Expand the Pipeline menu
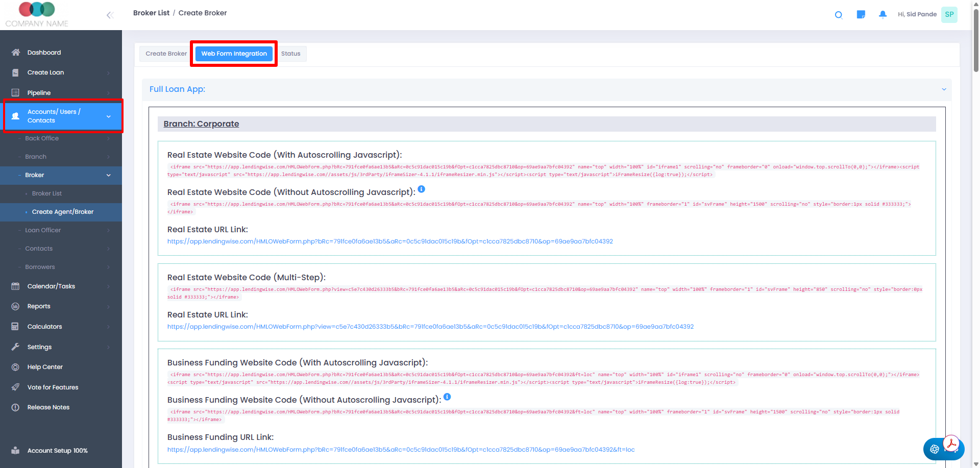 pos(108,93)
